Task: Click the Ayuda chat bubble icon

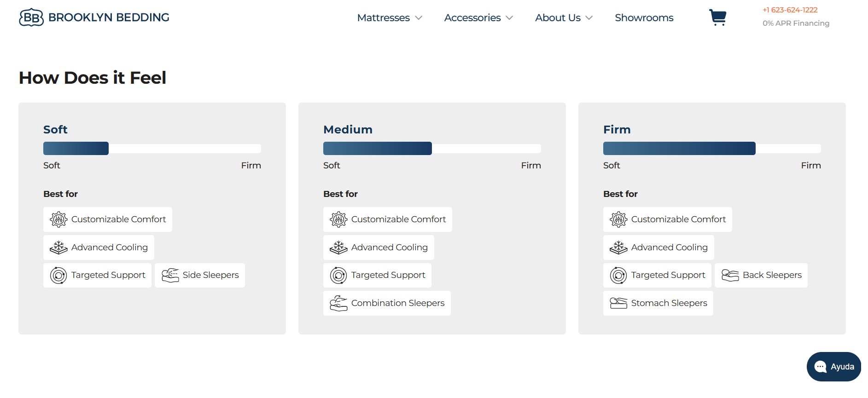Action: pos(821,367)
